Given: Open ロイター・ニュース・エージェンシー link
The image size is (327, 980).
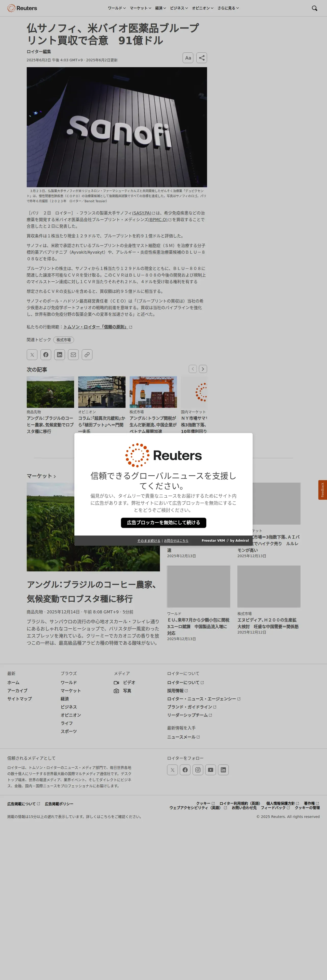Looking at the screenshot, I should [x=204, y=699].
